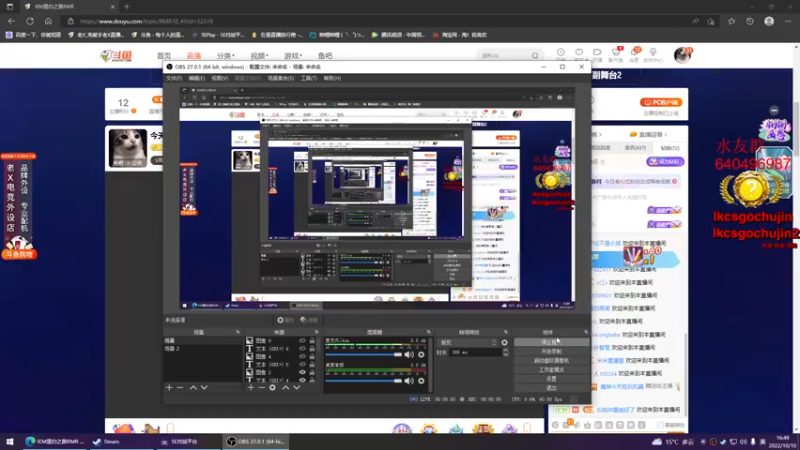This screenshot has height=450, width=800.
Task: Increase transition duration stepper up arrow
Action: coord(505,351)
